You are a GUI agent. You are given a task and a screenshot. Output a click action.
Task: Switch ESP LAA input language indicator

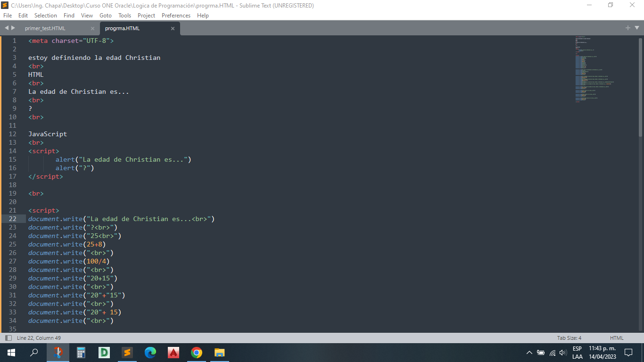[x=577, y=353]
